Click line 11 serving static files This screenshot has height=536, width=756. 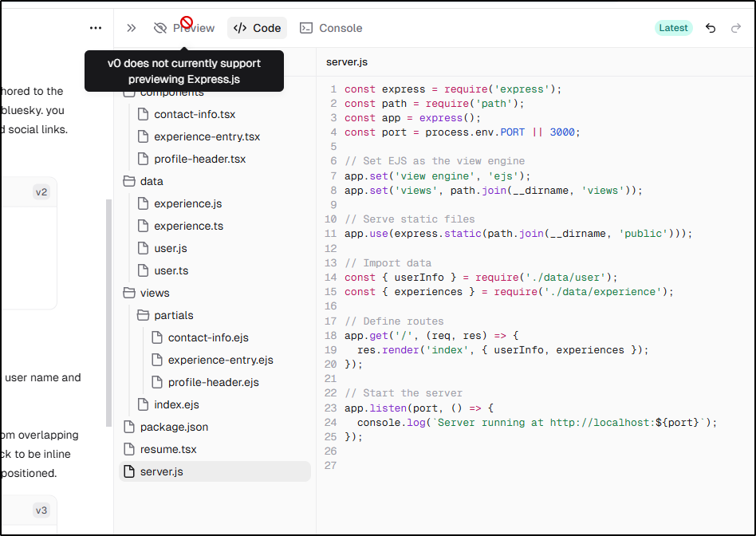(x=518, y=234)
